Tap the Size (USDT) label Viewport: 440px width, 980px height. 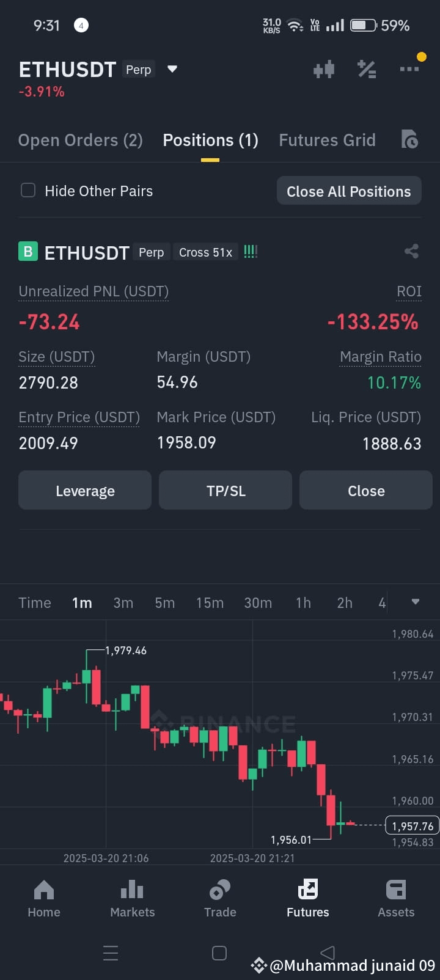click(x=57, y=357)
